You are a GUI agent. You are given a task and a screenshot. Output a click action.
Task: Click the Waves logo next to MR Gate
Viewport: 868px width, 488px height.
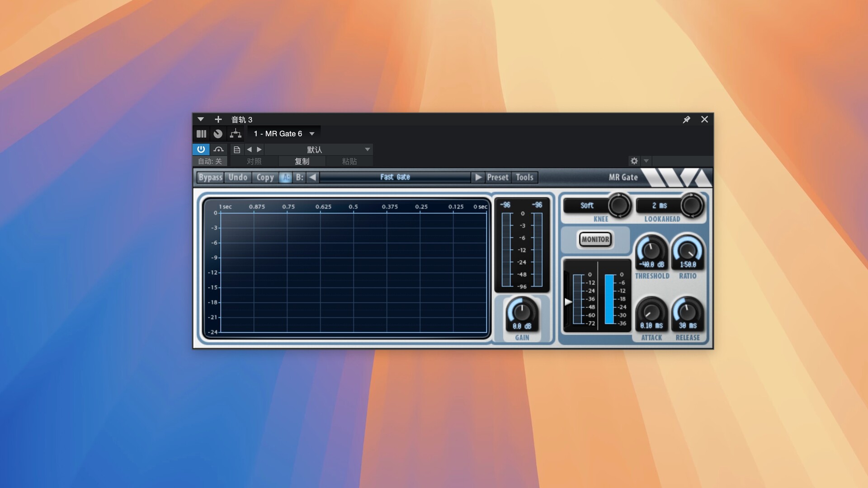[x=677, y=178]
